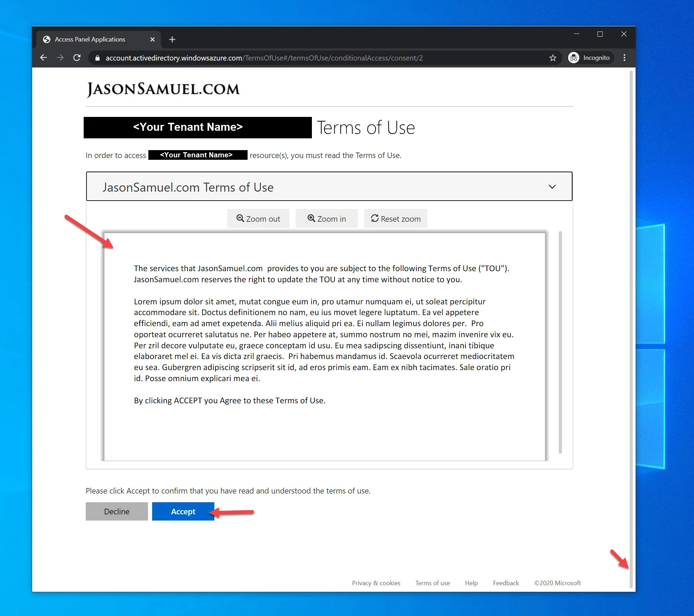Click the page's main vertical scrollbar

coord(631,329)
